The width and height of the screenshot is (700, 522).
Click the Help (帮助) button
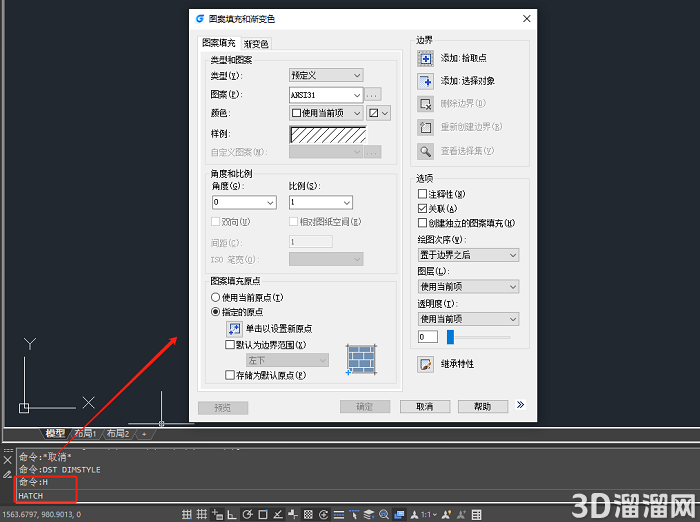pos(483,406)
